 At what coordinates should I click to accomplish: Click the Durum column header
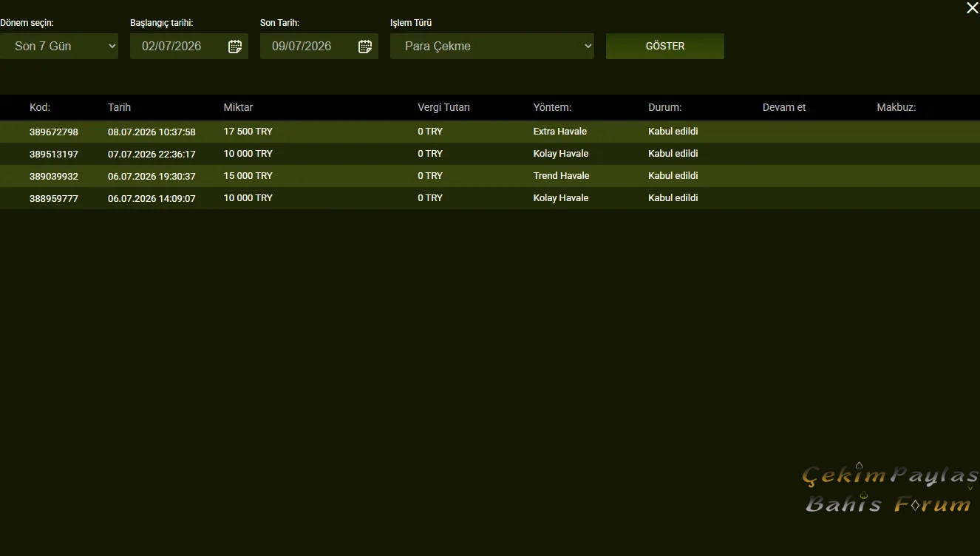(x=664, y=107)
